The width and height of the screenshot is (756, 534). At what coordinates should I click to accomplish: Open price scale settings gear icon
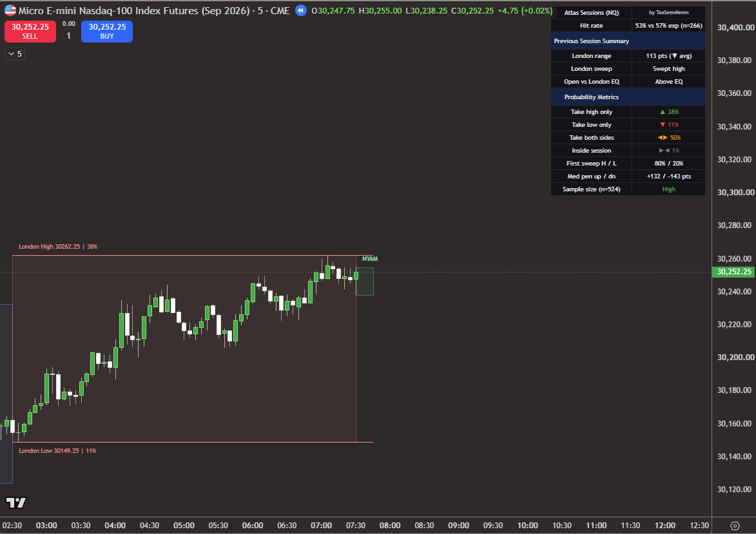pyautogui.click(x=735, y=526)
